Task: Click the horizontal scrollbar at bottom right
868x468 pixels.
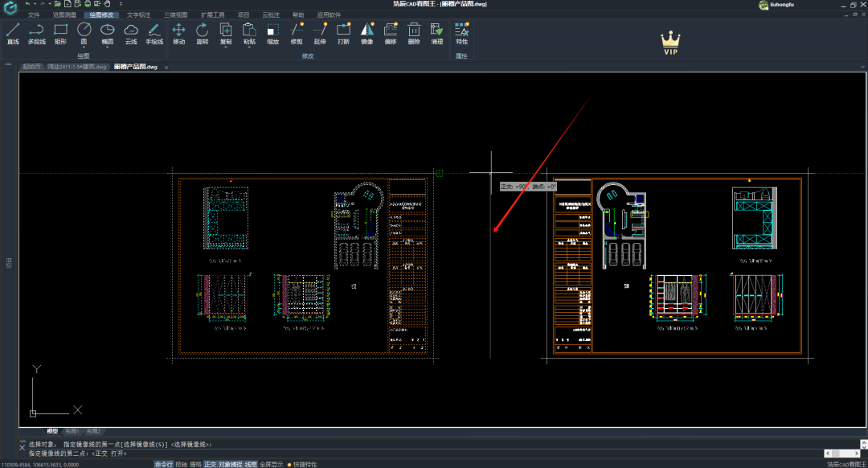Action: point(842,453)
